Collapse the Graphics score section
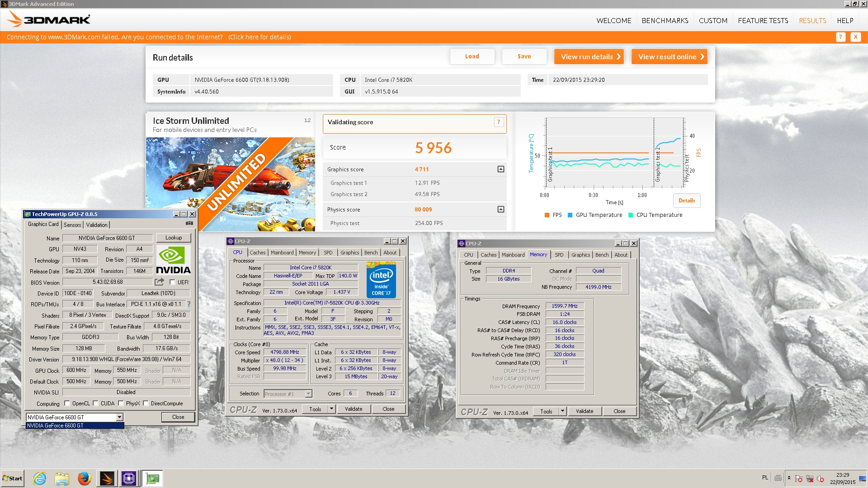The height and width of the screenshot is (488, 868). coord(501,169)
